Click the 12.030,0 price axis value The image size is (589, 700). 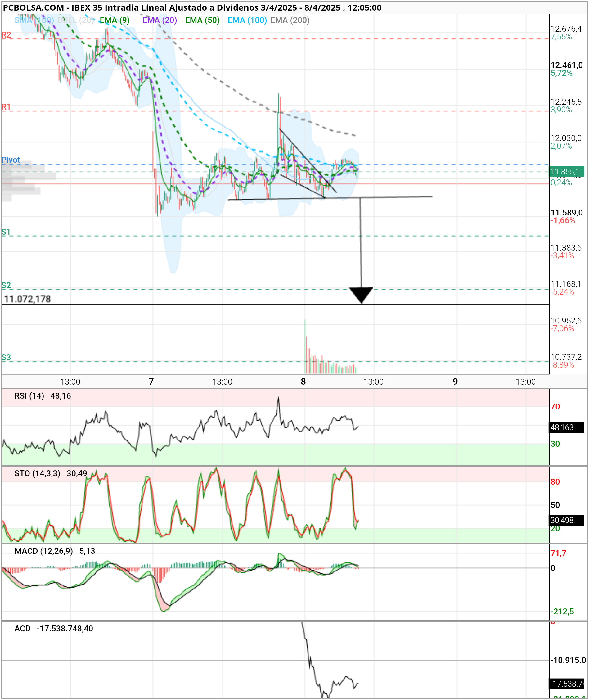(x=566, y=138)
